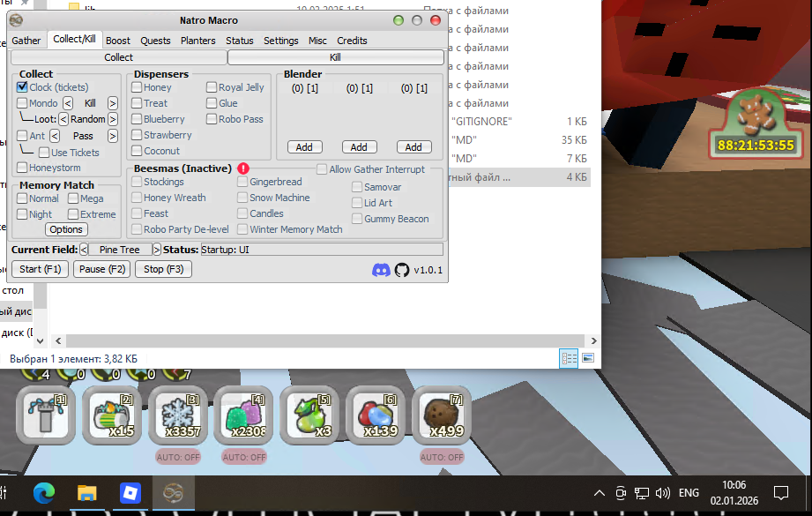Open the GitHub link icon

tap(402, 270)
